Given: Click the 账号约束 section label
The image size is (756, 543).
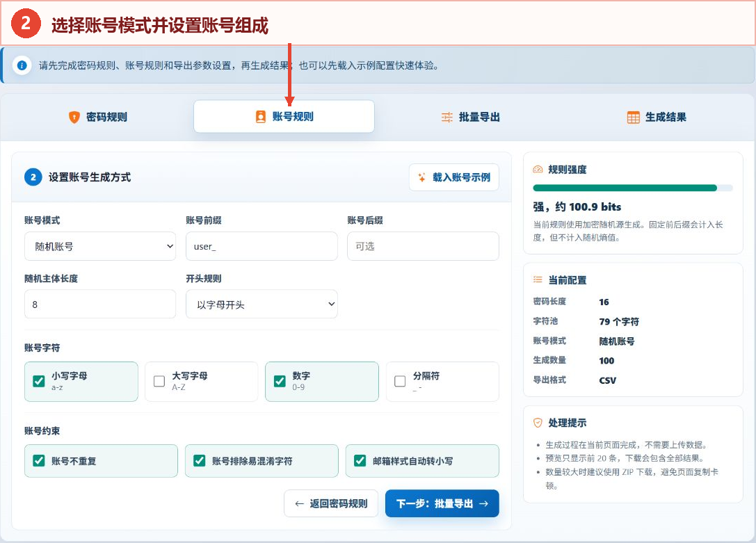Looking at the screenshot, I should coord(42,431).
